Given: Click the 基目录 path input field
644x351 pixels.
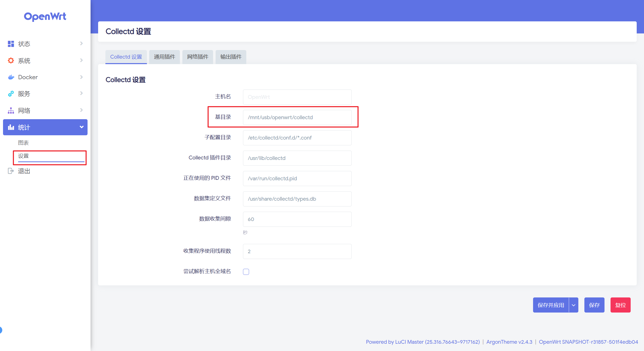Looking at the screenshot, I should [x=297, y=117].
